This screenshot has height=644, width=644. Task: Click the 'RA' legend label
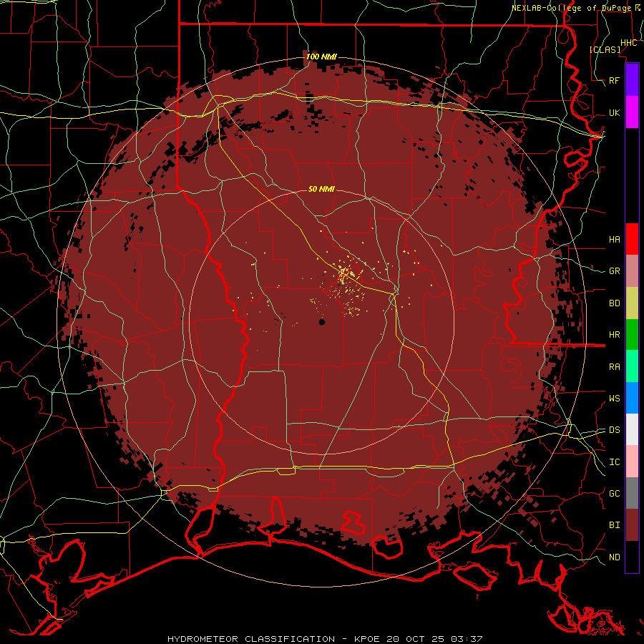point(615,367)
